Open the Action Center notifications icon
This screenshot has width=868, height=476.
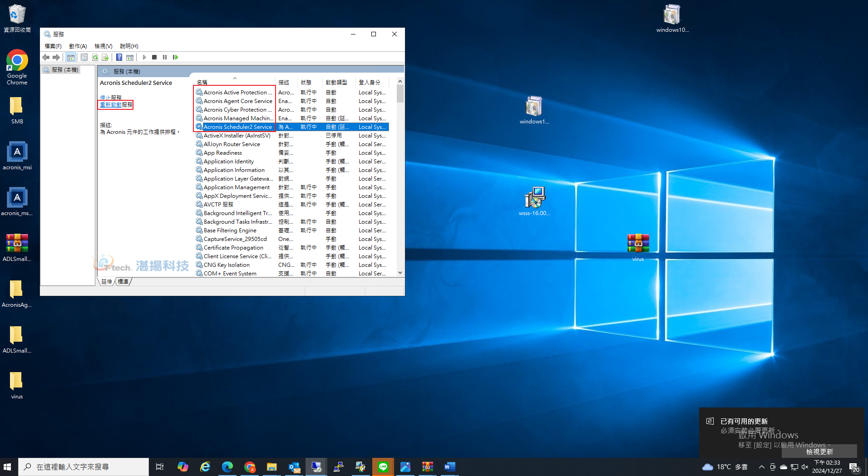tap(855, 467)
